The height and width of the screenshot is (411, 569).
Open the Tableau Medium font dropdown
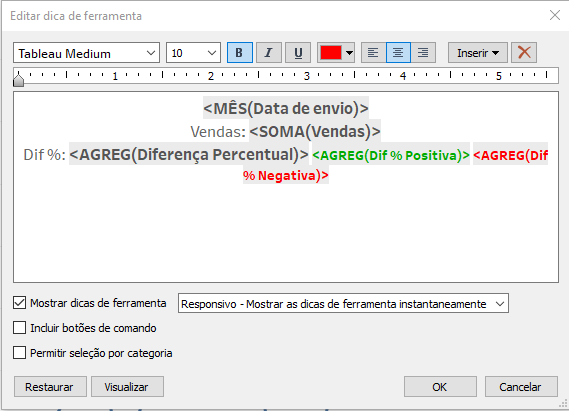pos(86,53)
